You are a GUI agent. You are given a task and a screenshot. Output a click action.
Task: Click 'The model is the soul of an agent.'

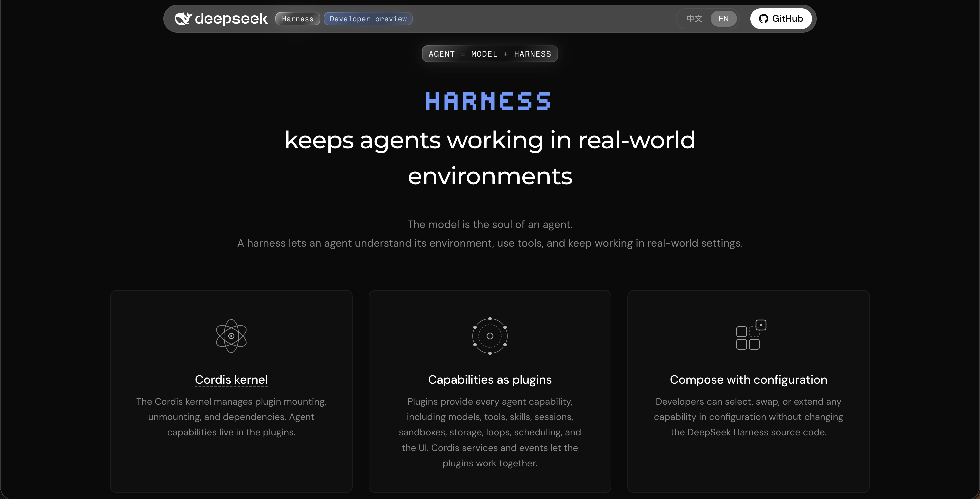[490, 224]
